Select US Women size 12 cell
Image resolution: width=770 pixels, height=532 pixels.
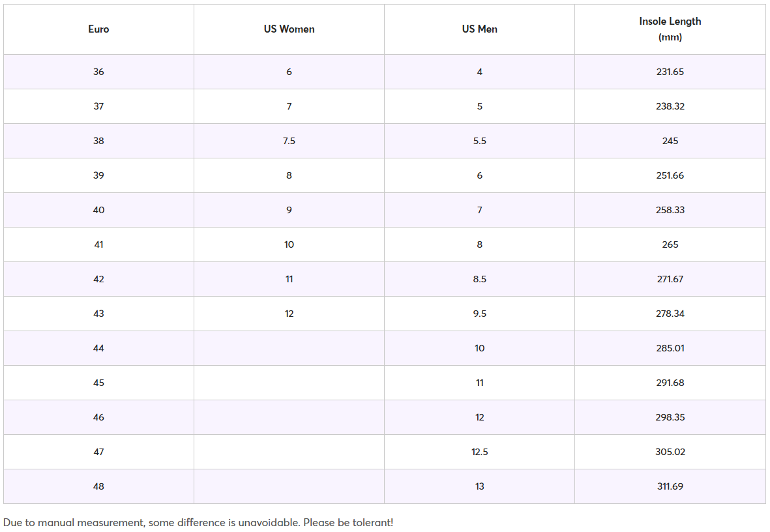tap(289, 314)
